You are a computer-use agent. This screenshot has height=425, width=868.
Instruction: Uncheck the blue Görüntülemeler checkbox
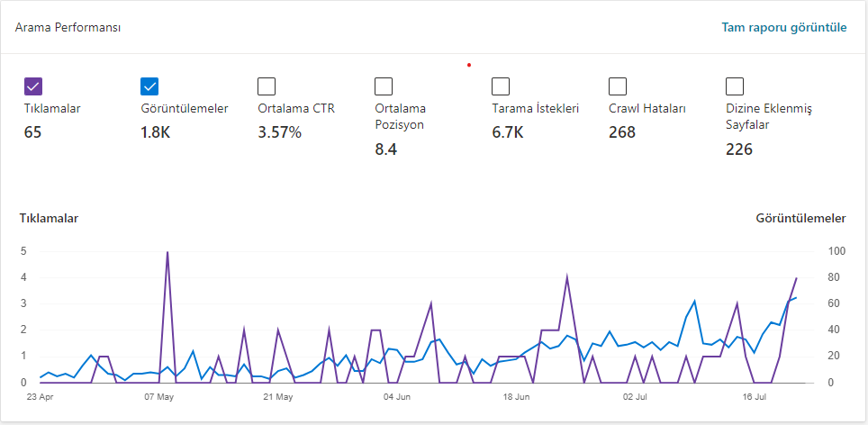150,86
